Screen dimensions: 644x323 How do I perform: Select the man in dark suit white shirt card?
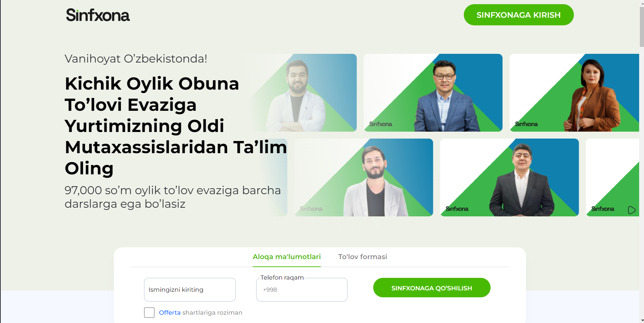tap(509, 177)
